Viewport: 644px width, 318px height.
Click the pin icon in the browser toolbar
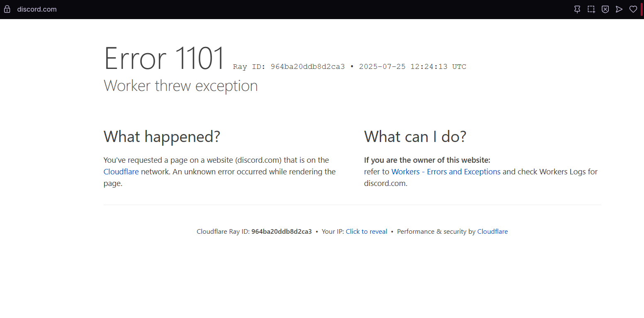[x=577, y=9]
